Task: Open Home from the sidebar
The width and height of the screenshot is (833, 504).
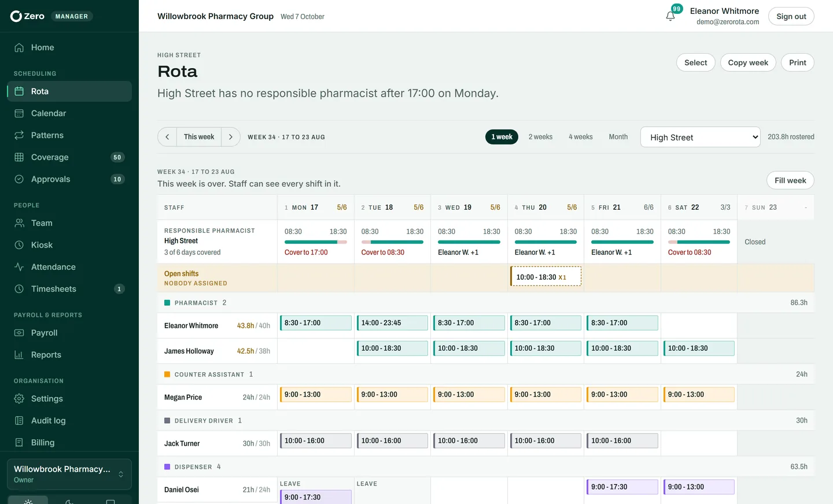Action: pyautogui.click(x=69, y=47)
